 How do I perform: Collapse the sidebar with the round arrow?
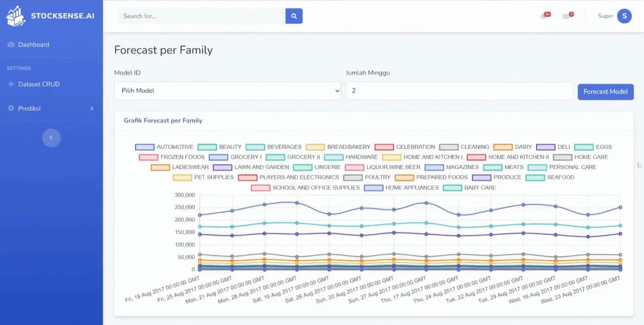[51, 138]
